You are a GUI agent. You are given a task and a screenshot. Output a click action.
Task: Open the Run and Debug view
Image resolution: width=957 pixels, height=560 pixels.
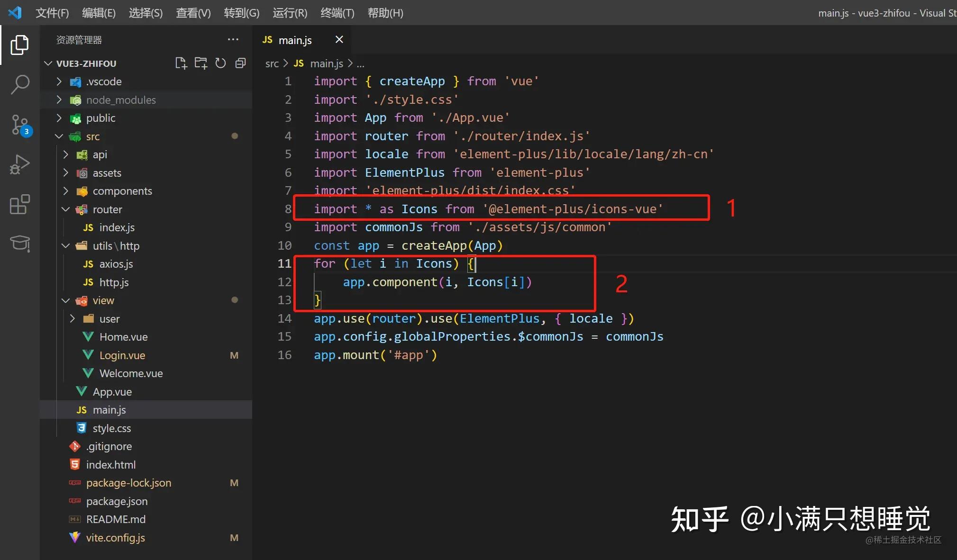tap(19, 165)
